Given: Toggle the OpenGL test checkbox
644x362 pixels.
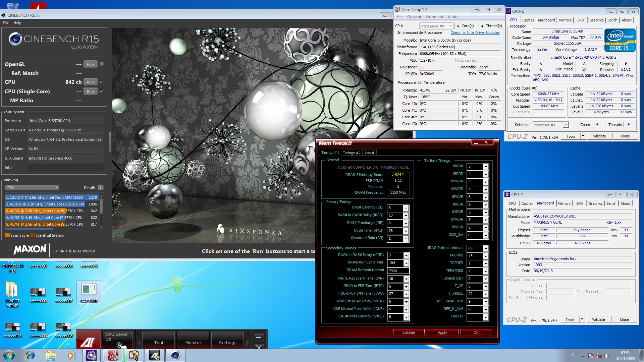Looking at the screenshot, I should [102, 64].
